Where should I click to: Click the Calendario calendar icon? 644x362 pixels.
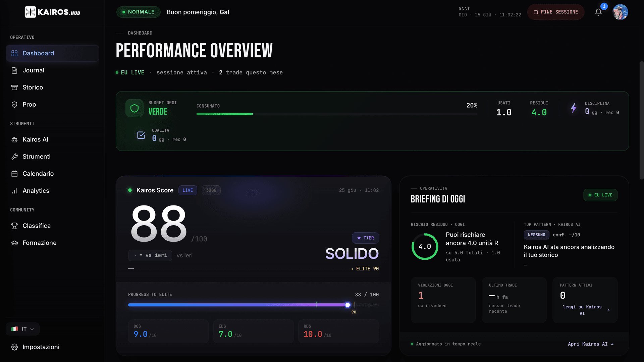pyautogui.click(x=14, y=174)
